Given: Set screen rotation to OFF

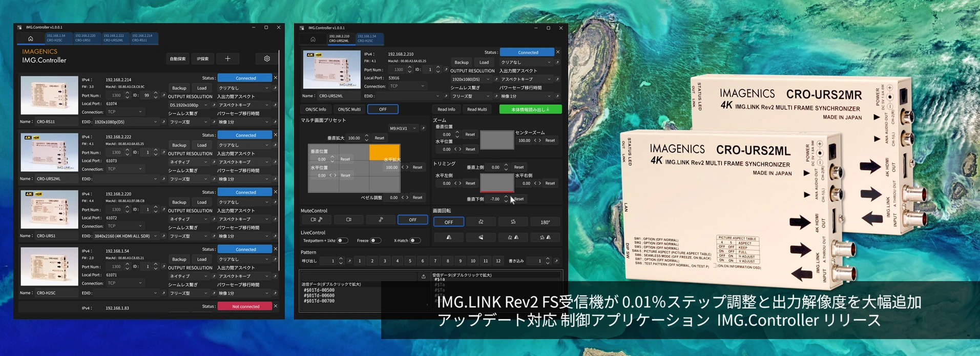Looking at the screenshot, I should [449, 222].
